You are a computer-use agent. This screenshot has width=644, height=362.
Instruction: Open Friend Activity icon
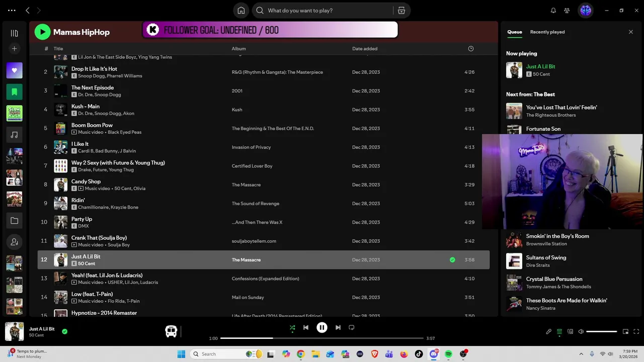[567, 11]
